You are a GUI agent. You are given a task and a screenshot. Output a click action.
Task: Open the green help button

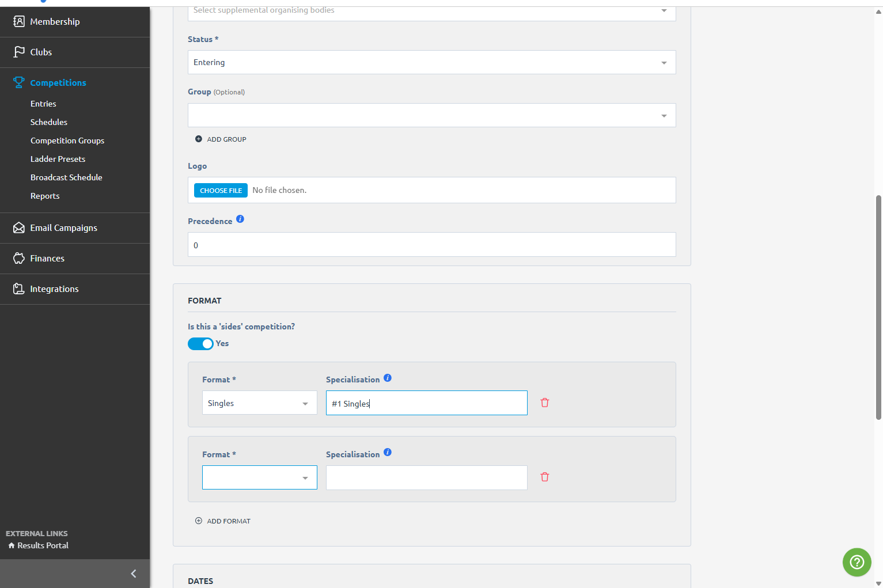(857, 562)
